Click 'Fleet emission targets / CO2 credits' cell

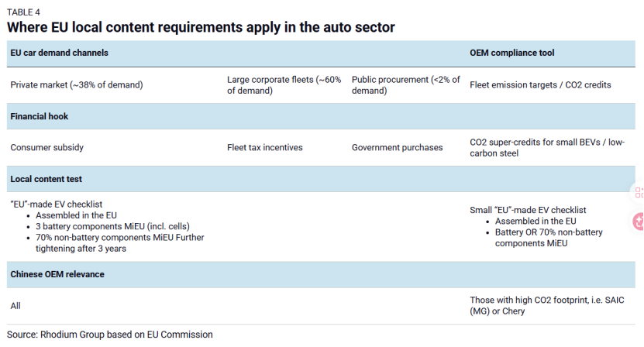click(x=540, y=84)
